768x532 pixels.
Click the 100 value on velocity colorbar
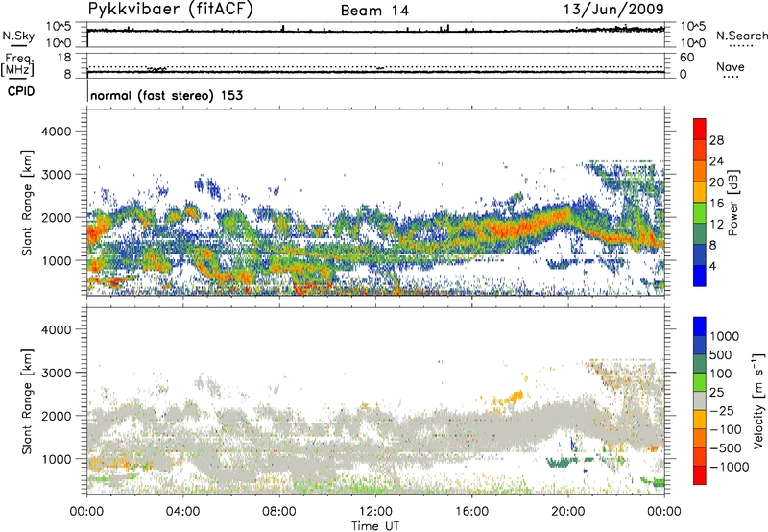721,374
